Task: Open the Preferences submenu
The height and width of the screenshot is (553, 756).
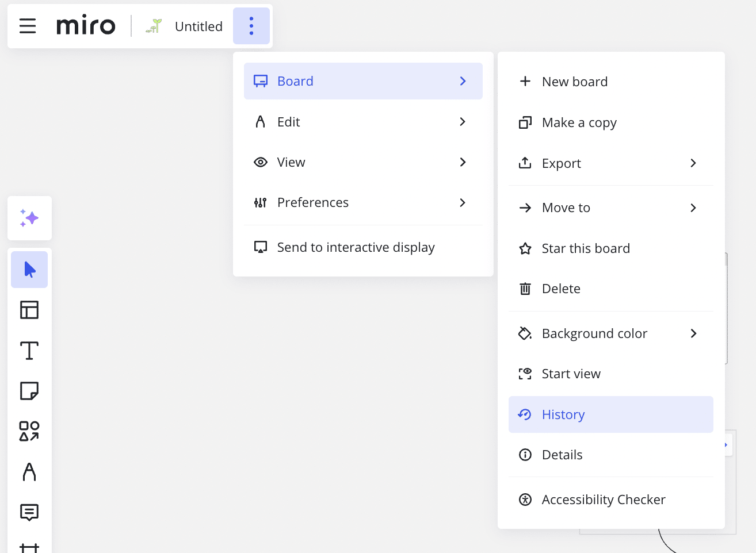Action: [x=362, y=202]
